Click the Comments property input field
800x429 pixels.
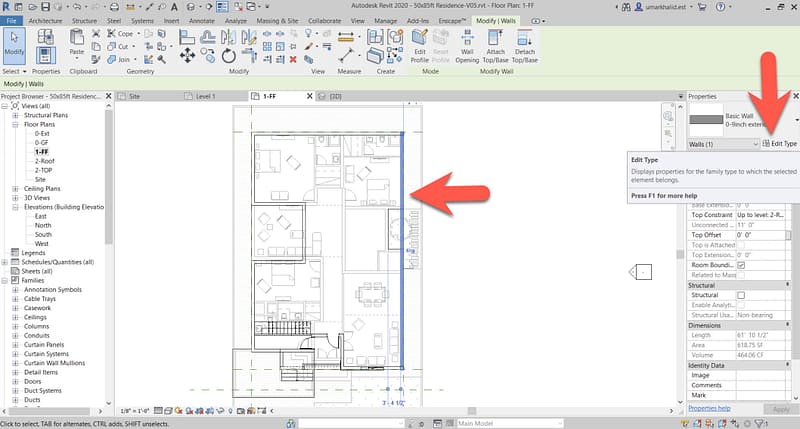764,386
